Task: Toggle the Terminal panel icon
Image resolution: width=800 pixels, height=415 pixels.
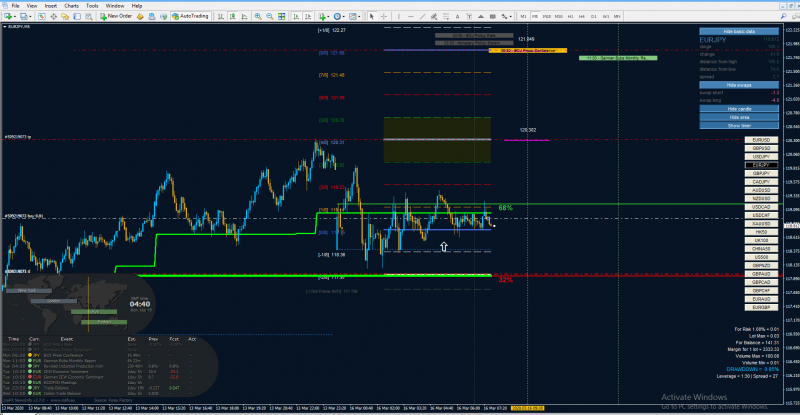Action: click(x=77, y=16)
